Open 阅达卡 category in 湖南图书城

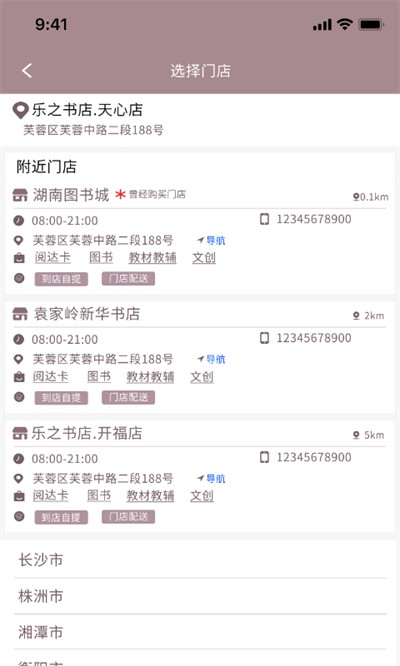coord(53,257)
